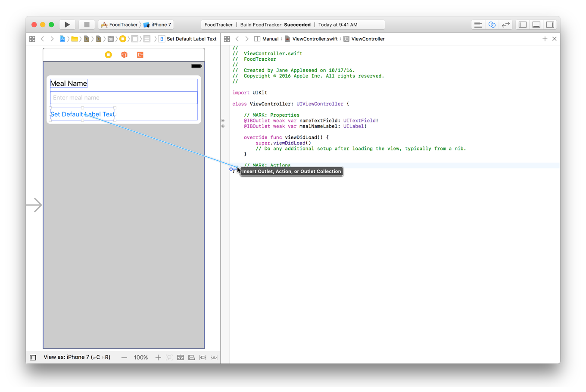Open Resolve Auto Layout Issues menu

[214, 358]
